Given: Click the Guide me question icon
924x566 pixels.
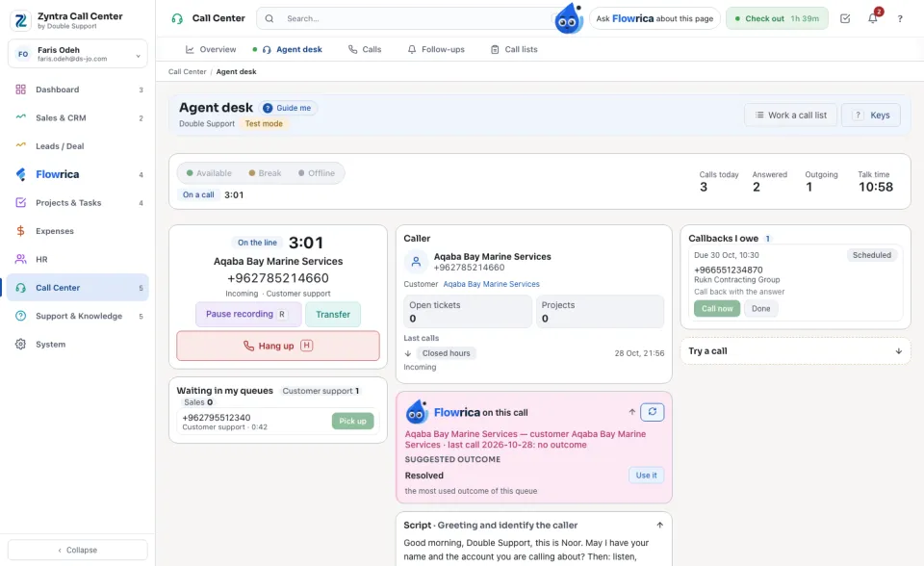Looking at the screenshot, I should [x=268, y=108].
